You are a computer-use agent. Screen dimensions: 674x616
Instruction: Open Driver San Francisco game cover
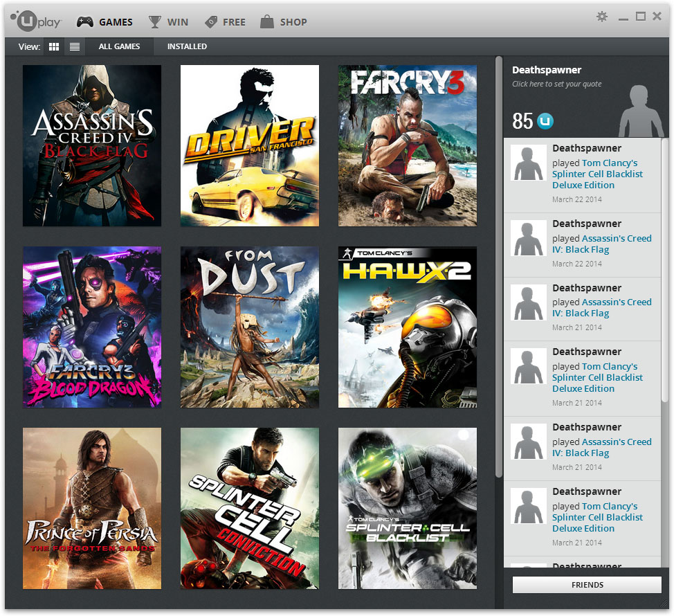pyautogui.click(x=250, y=146)
